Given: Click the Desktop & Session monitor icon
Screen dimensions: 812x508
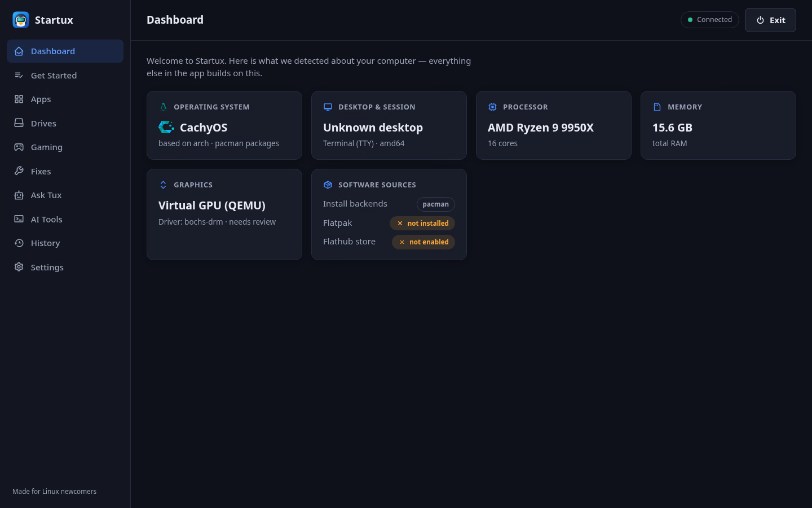Looking at the screenshot, I should pos(328,107).
